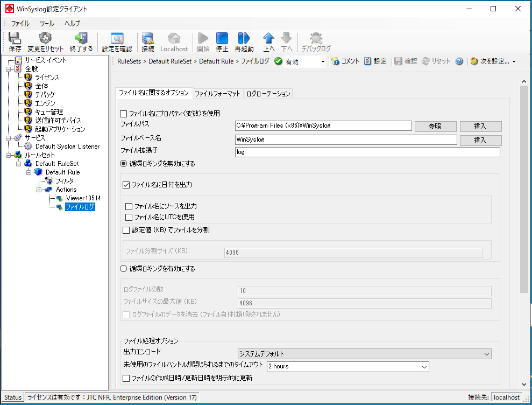Select 循環ロギングを有効にする radio button
Screen dimensions: 532x405
pyautogui.click(x=124, y=269)
